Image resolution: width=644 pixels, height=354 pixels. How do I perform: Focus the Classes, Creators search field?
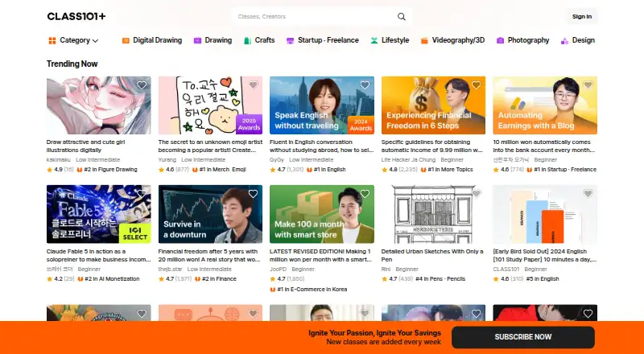pyautogui.click(x=321, y=16)
